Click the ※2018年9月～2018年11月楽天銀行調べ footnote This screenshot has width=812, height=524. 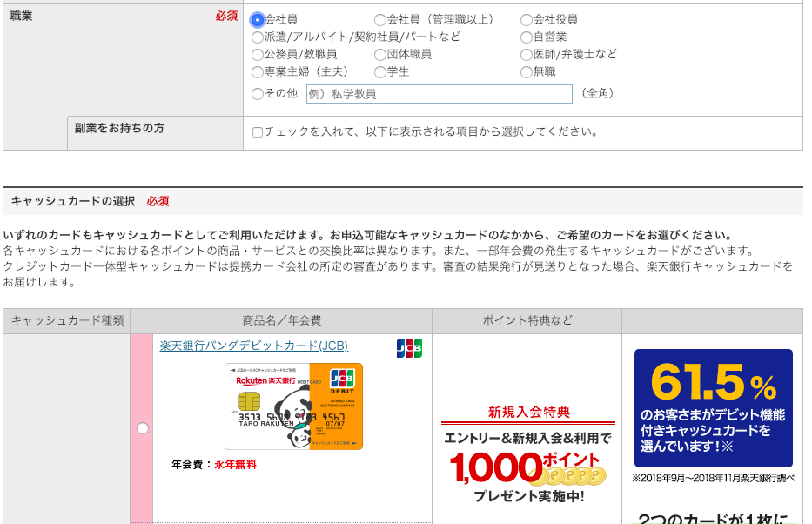pyautogui.click(x=713, y=478)
